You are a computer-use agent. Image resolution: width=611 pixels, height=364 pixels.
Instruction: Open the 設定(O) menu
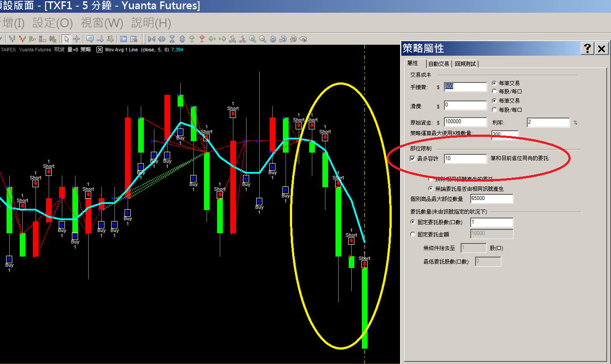click(x=53, y=23)
